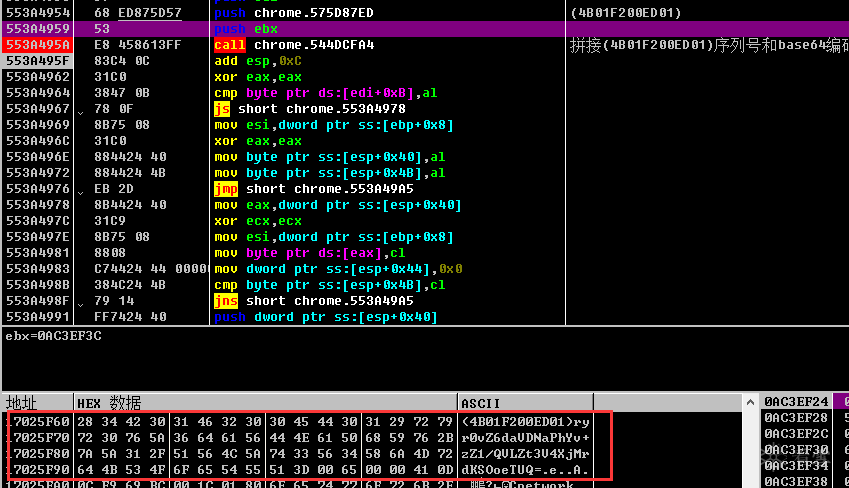Select the highlighted address 553A4959
The image size is (849, 488).
(x=38, y=29)
